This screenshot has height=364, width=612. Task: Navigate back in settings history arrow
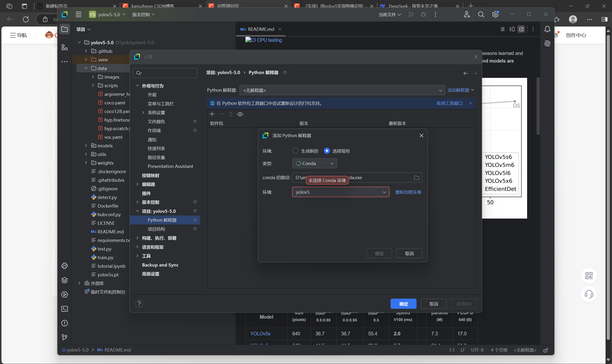click(466, 73)
